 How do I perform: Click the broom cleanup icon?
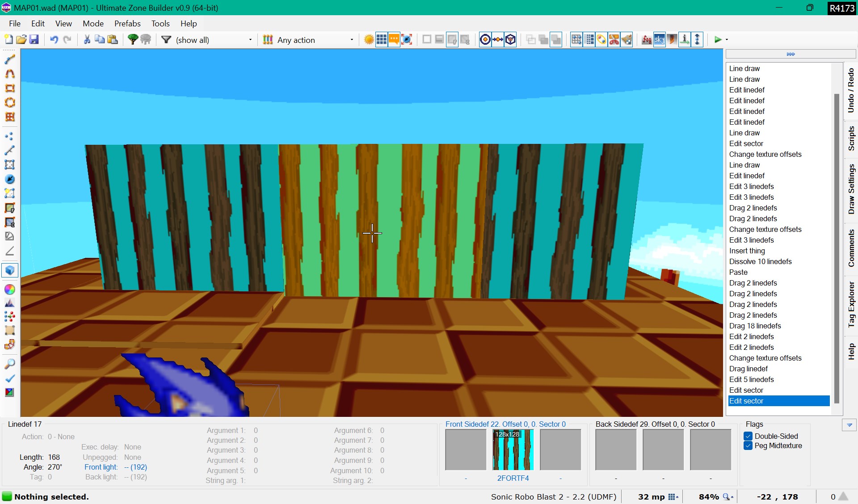(627, 40)
